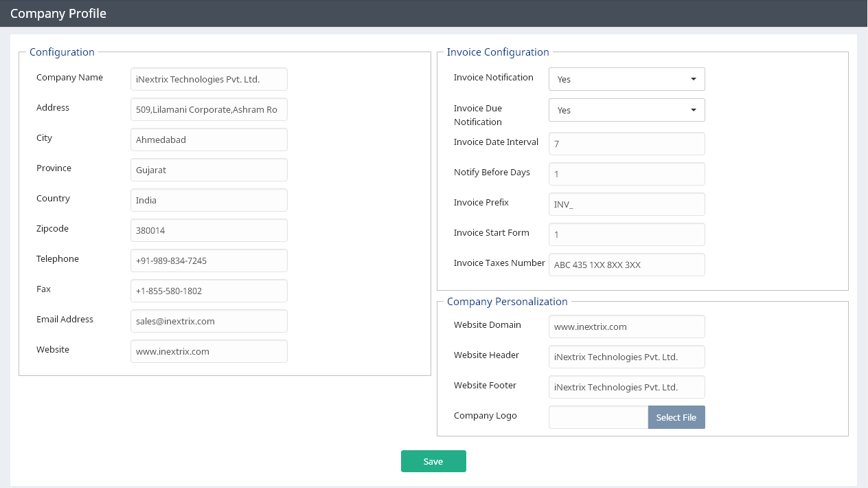
Task: Select the City field containing Ahmedabad
Action: [x=209, y=140]
